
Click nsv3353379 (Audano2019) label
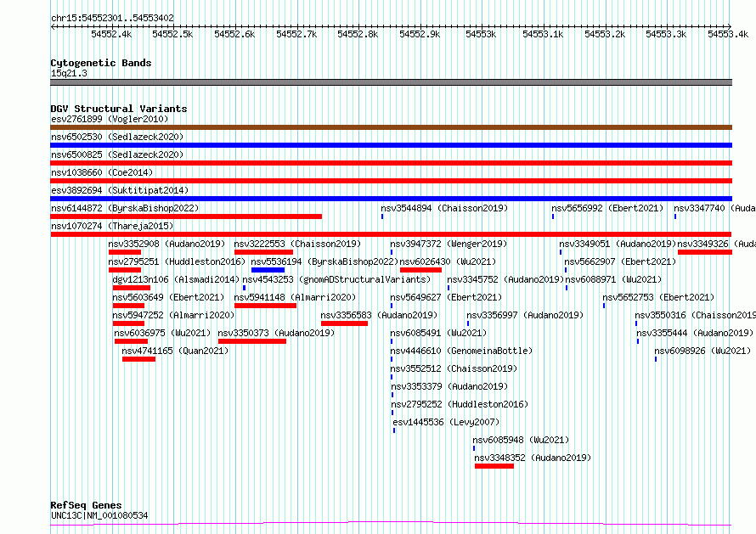449,386
